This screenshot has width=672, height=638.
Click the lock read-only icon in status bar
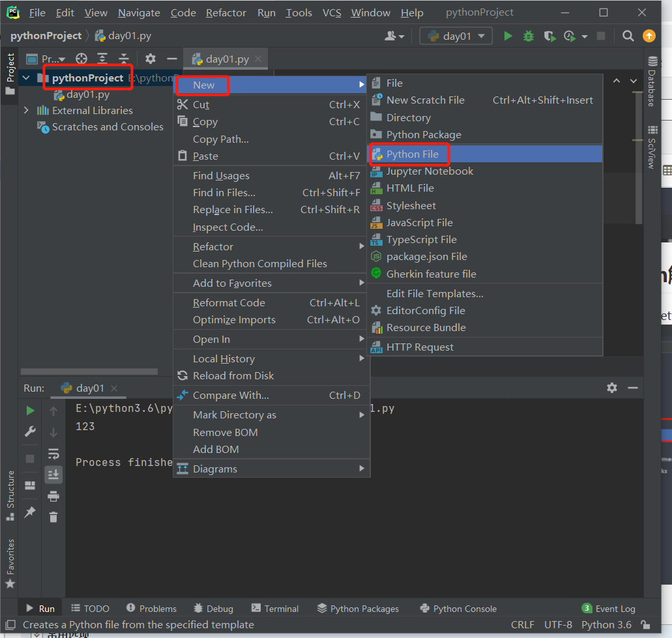tap(645, 625)
